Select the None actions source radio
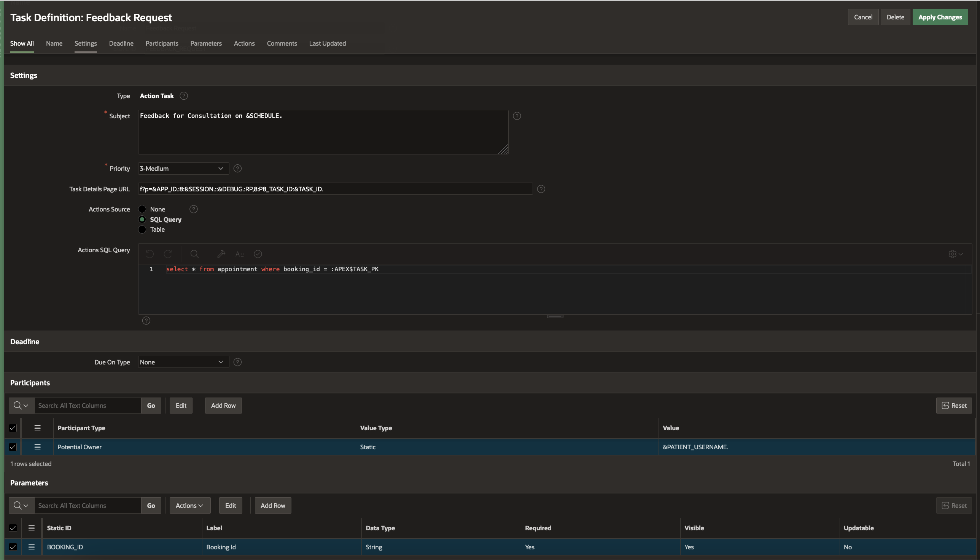 coord(142,209)
